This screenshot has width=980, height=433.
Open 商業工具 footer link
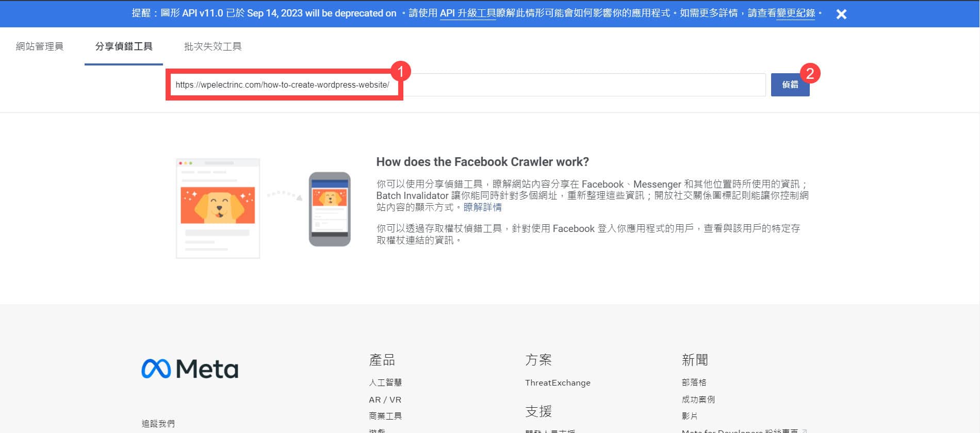click(385, 416)
